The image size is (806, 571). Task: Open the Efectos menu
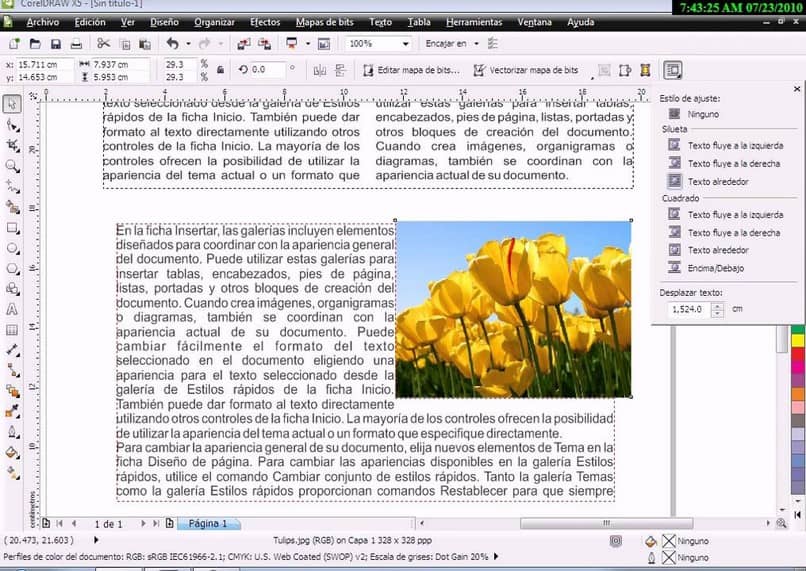click(265, 21)
